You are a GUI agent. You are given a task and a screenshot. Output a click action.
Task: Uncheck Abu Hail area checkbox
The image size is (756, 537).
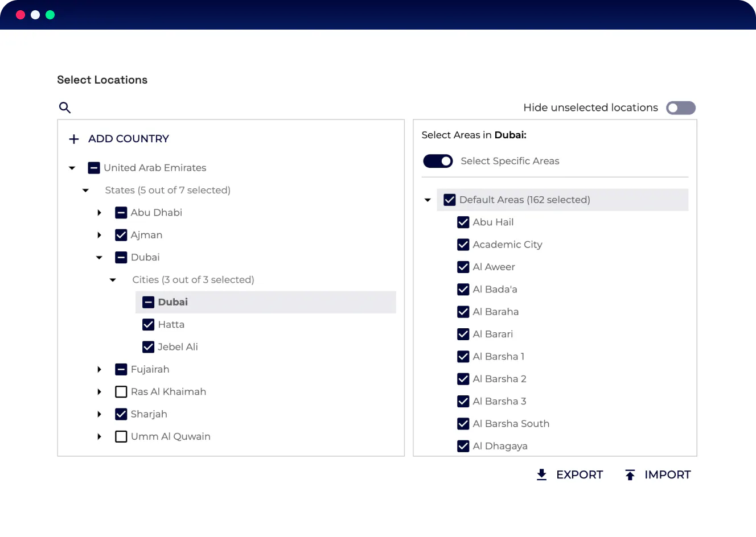pos(463,222)
